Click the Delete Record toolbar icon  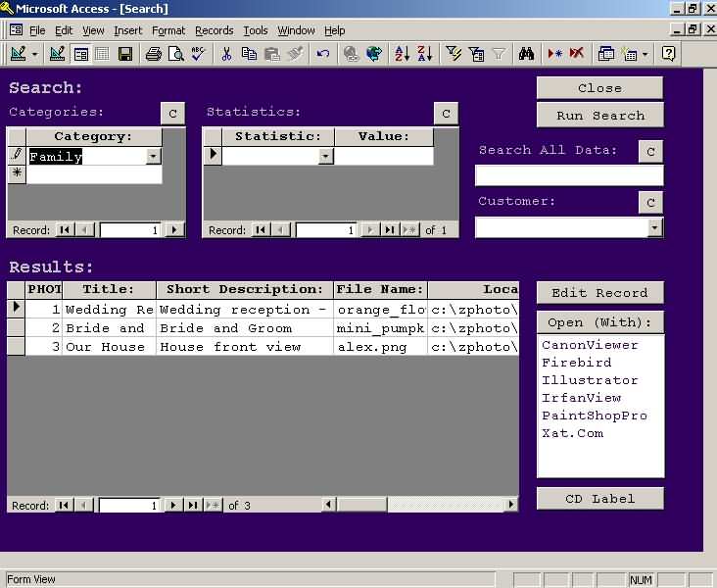[x=577, y=54]
